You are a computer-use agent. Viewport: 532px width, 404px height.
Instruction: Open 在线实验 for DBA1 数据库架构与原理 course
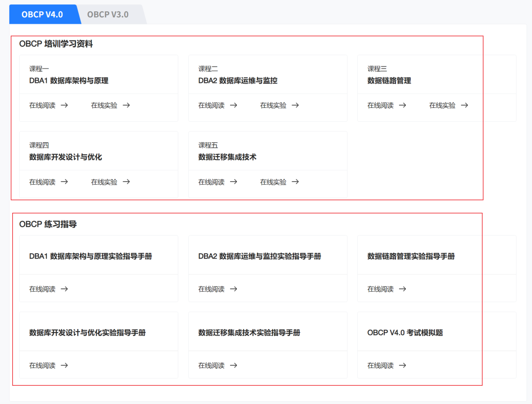pos(104,105)
